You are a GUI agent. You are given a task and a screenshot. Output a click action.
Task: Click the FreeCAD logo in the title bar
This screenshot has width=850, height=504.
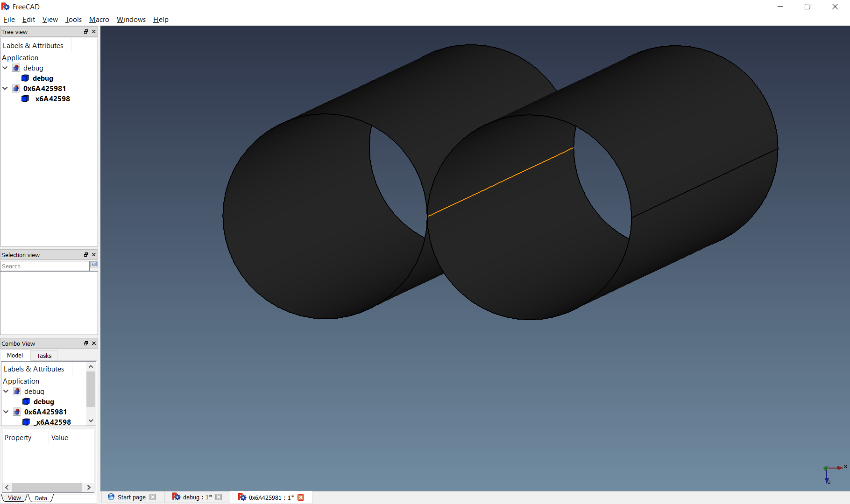point(6,6)
